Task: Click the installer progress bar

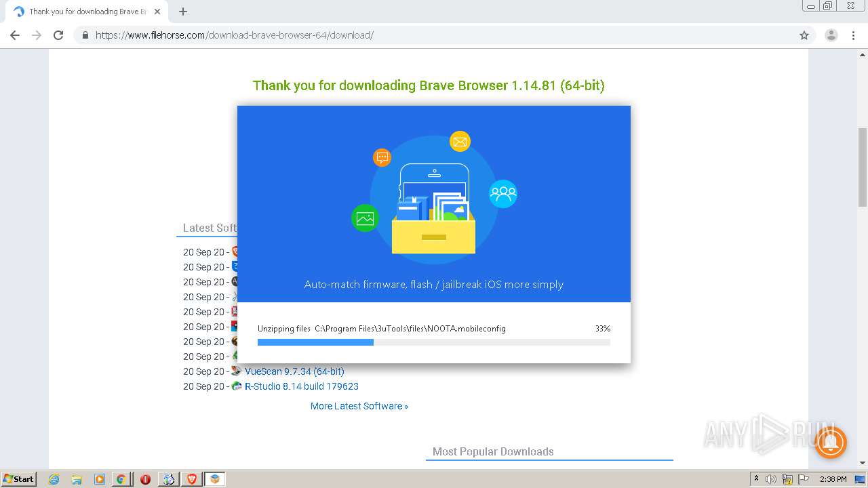Action: [x=434, y=342]
